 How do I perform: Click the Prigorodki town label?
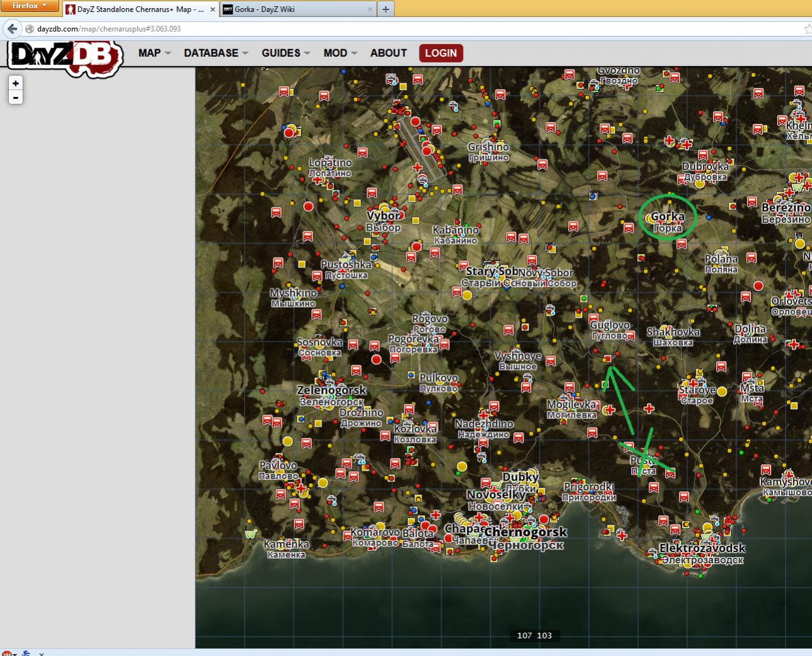(x=589, y=492)
